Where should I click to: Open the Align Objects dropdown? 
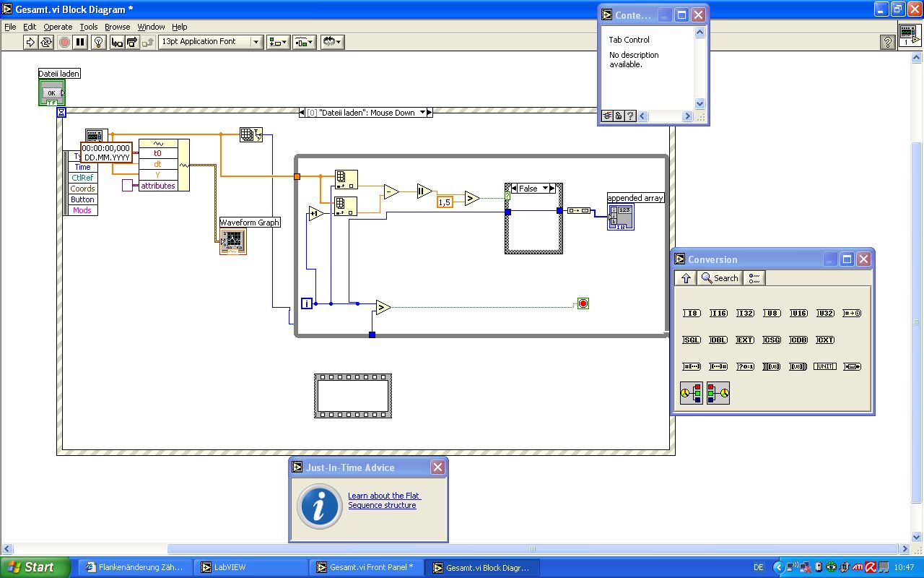[278, 42]
